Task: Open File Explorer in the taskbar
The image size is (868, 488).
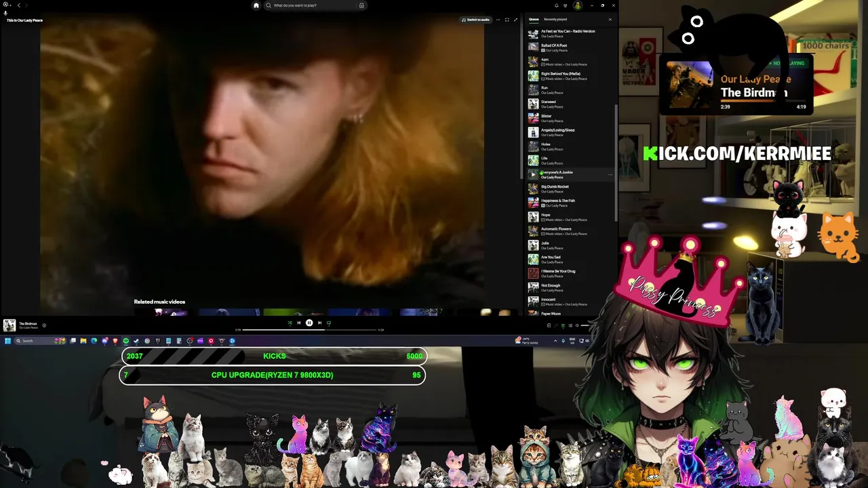Action: (83, 341)
